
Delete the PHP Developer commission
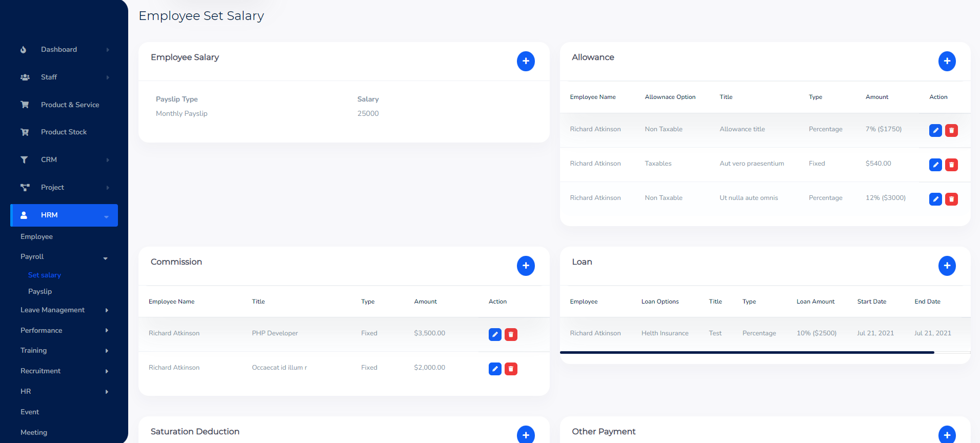(511, 334)
